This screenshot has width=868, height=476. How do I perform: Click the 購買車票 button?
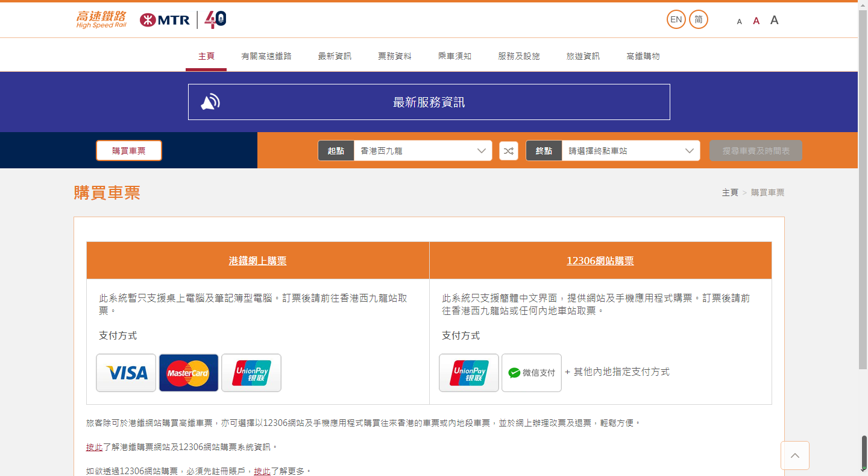click(129, 151)
